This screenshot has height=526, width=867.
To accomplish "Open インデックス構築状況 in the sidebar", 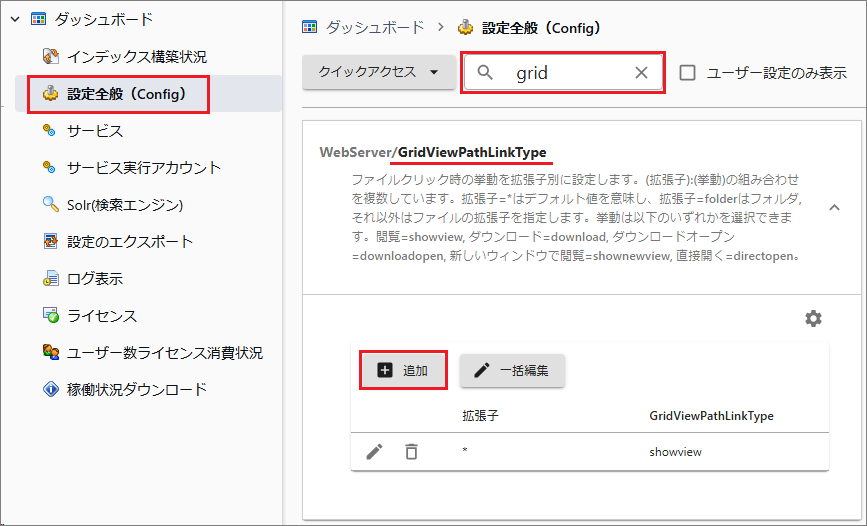I will [x=136, y=56].
